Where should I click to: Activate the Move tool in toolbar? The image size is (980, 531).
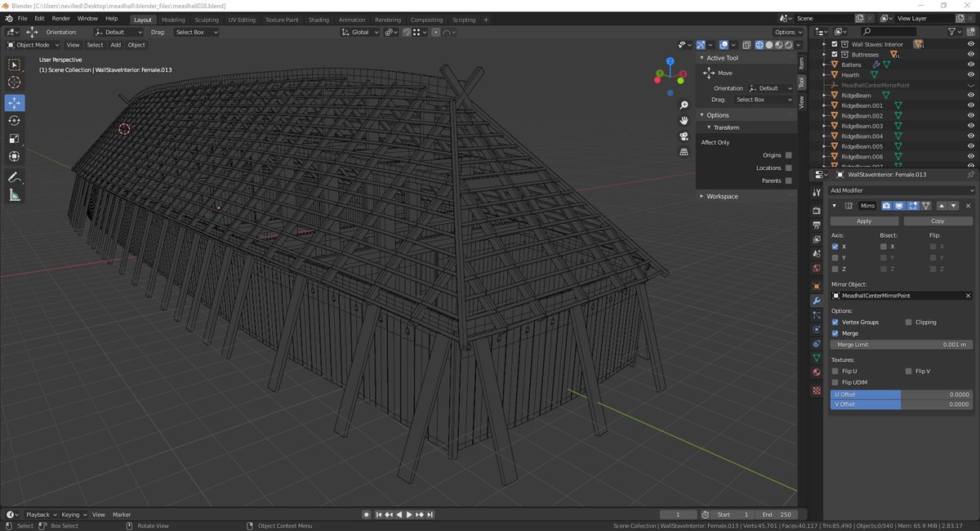click(15, 103)
